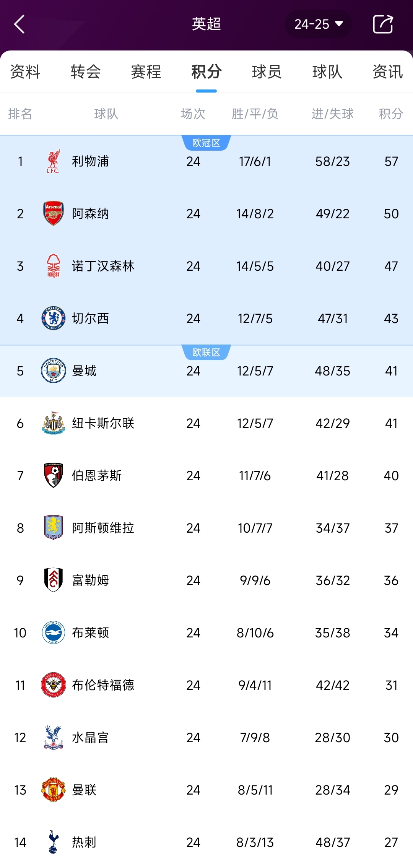The width and height of the screenshot is (413, 868).
Task: Tap the Nottingham Forest logo
Action: tap(53, 266)
